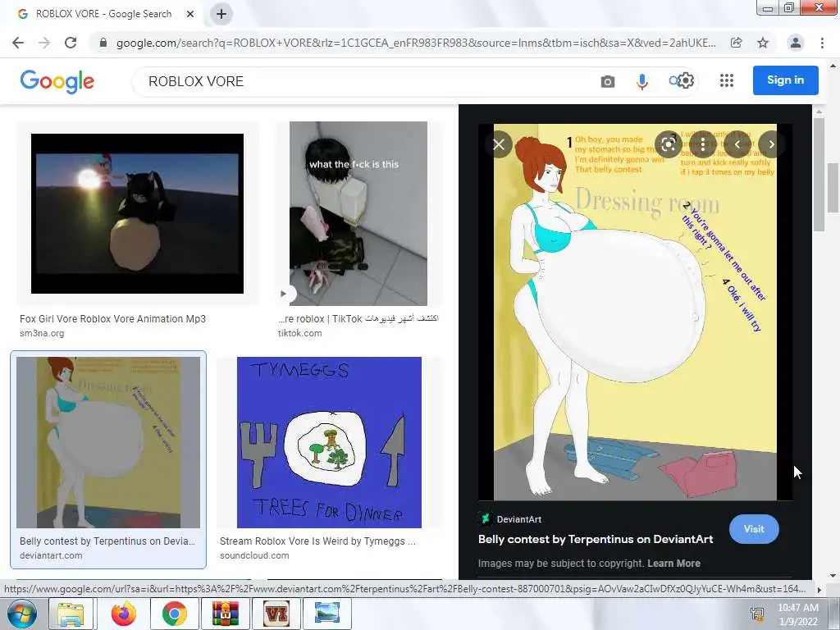Open preview panel more options menu
This screenshot has height=630, width=840.
(x=703, y=144)
